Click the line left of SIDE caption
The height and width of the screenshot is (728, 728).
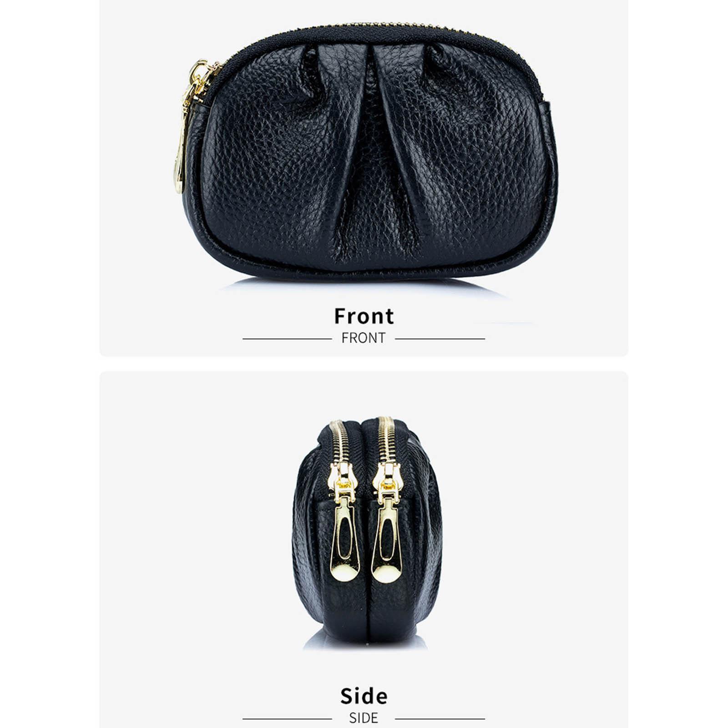coord(287,719)
